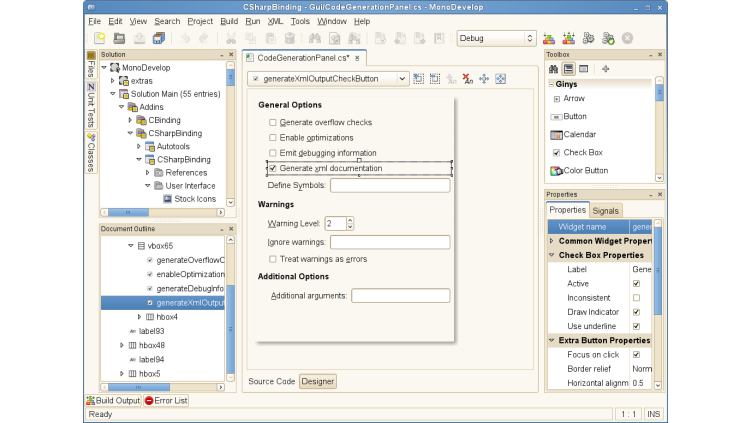752x423 pixels.
Task: Toggle the Focus on click checkbox
Action: (x=636, y=355)
